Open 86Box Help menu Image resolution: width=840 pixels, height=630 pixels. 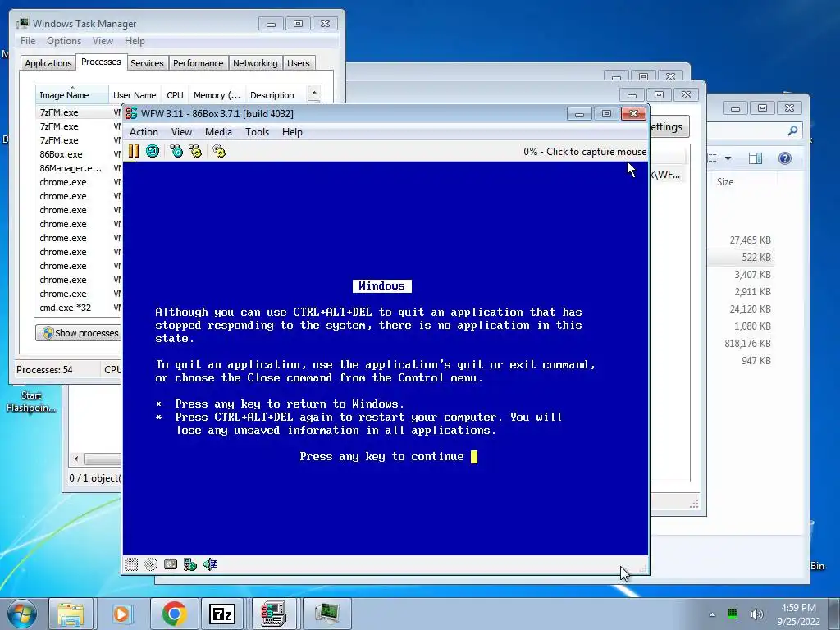[293, 132]
